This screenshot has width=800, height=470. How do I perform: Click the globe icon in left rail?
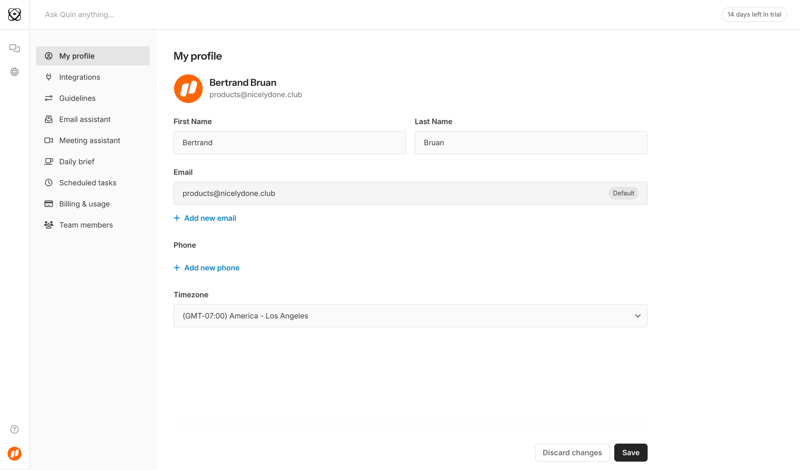(14, 72)
